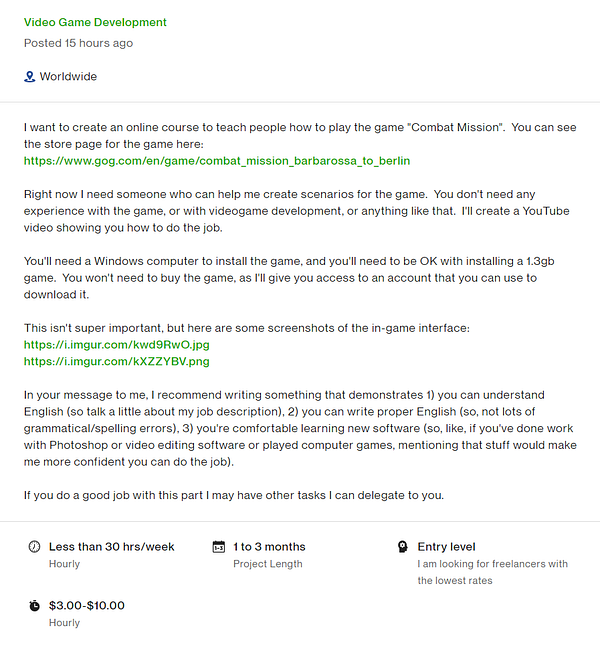This screenshot has height=663, width=600.
Task: Click the stopwatch icon beside the hourly rate
Action: coord(34,605)
